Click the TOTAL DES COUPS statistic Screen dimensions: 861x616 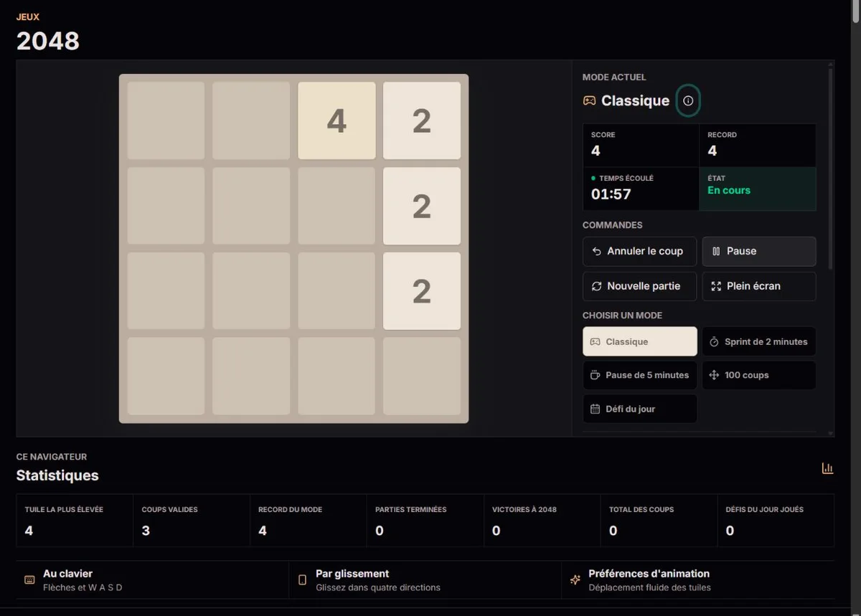point(659,521)
